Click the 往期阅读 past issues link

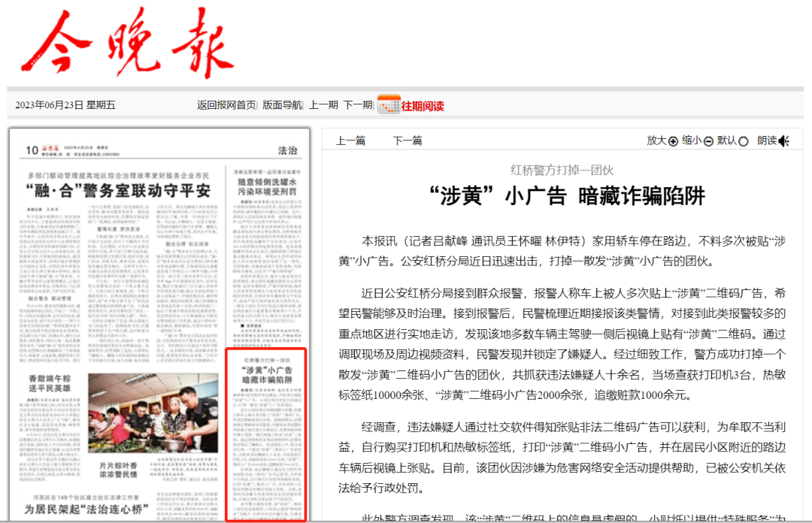(423, 107)
